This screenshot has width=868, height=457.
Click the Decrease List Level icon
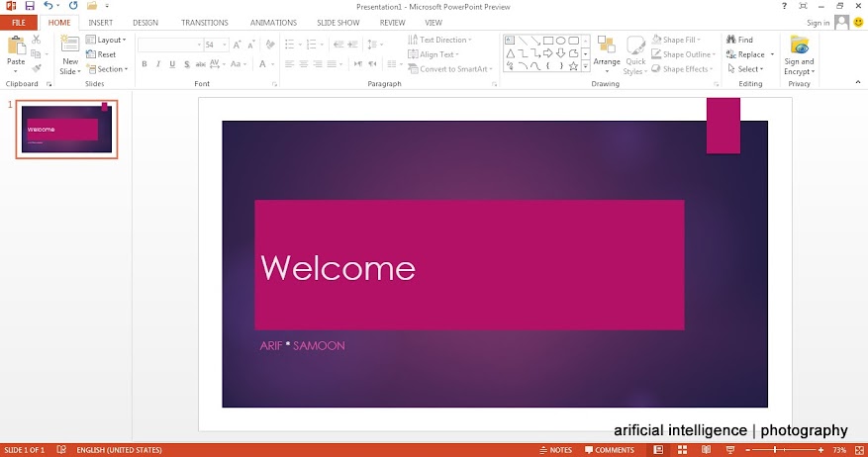(x=338, y=45)
